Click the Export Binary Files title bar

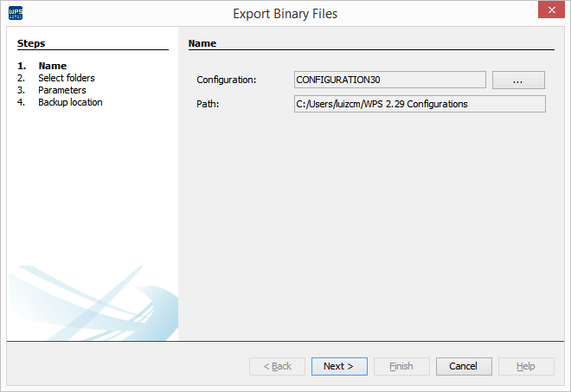285,14
